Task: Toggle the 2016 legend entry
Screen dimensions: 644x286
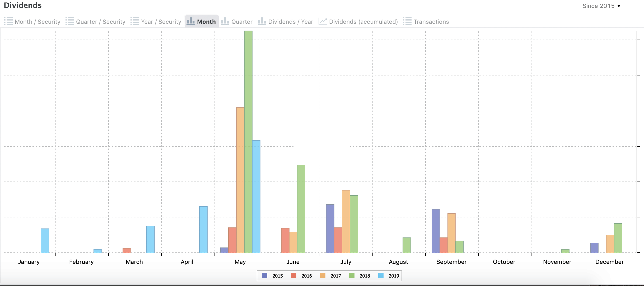Action: click(x=306, y=276)
